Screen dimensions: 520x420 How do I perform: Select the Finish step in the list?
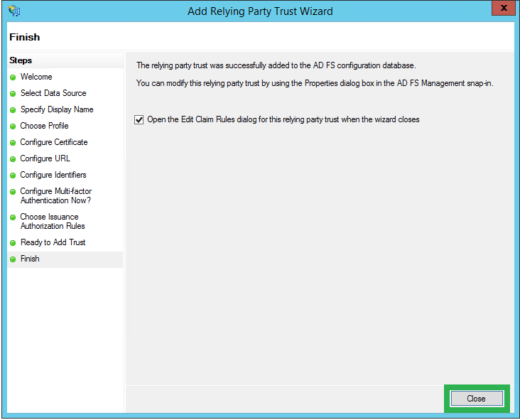pos(30,259)
